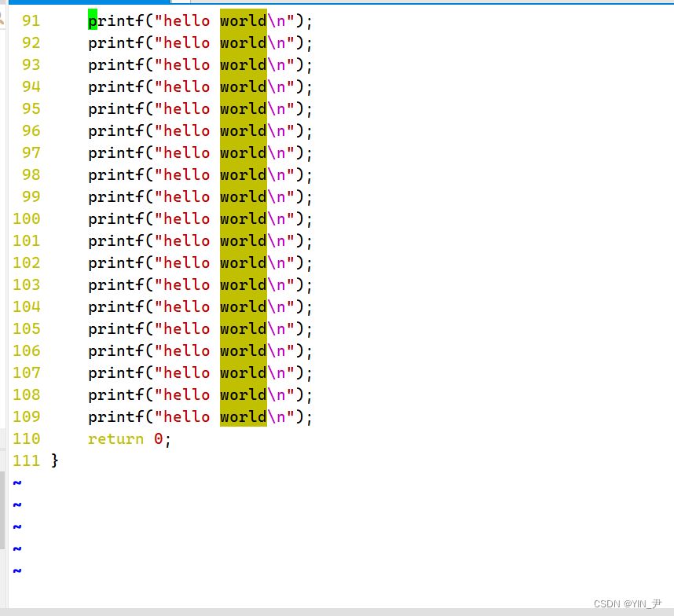Click the semicolon ending line 107
This screenshot has height=616, width=674.
coord(309,372)
